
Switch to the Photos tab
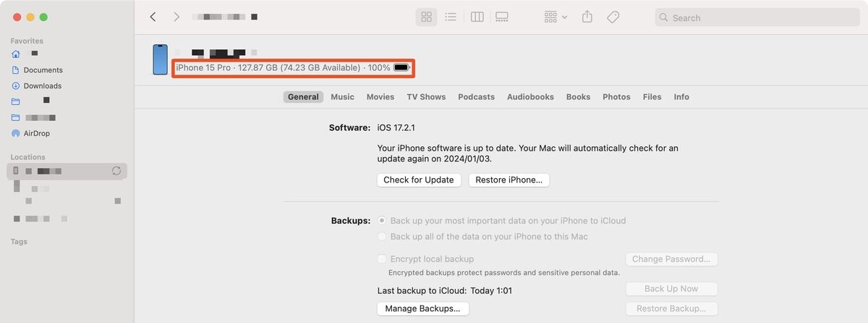[616, 97]
